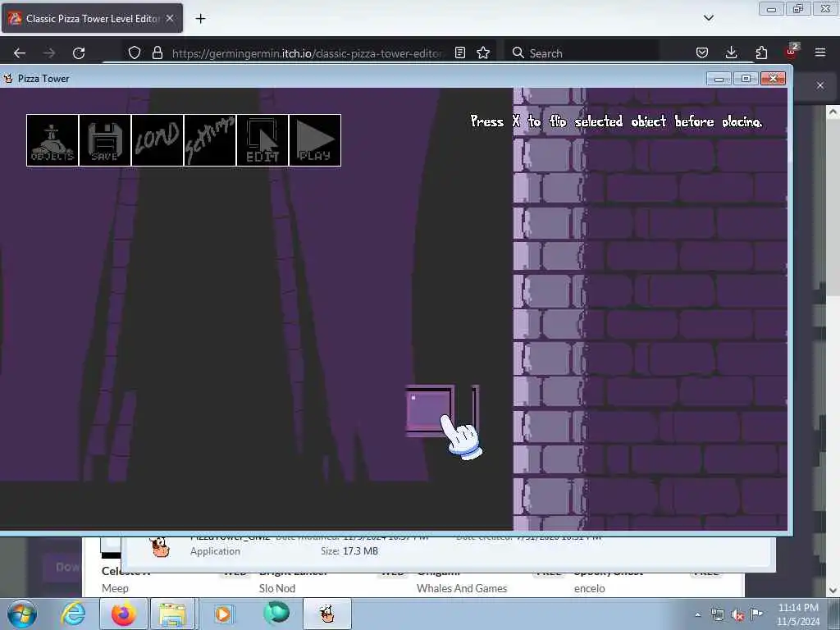Click the purple block being placed
Screen dimensions: 840x630
tap(430, 411)
